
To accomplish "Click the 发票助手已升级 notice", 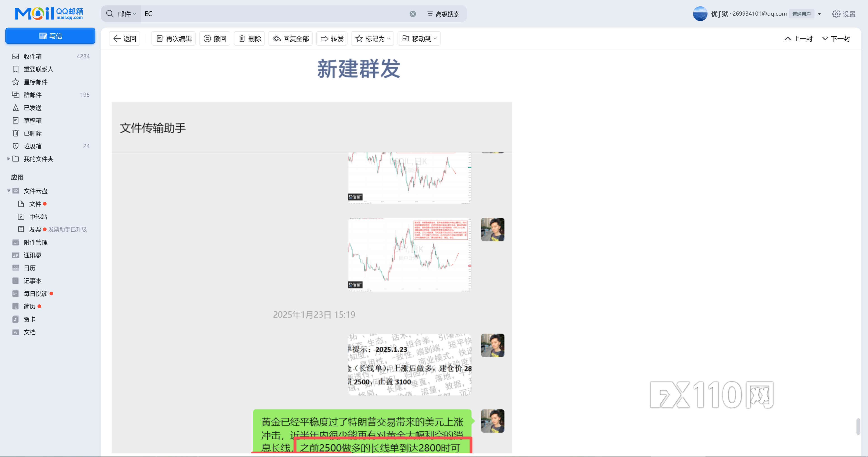I will [x=67, y=229].
